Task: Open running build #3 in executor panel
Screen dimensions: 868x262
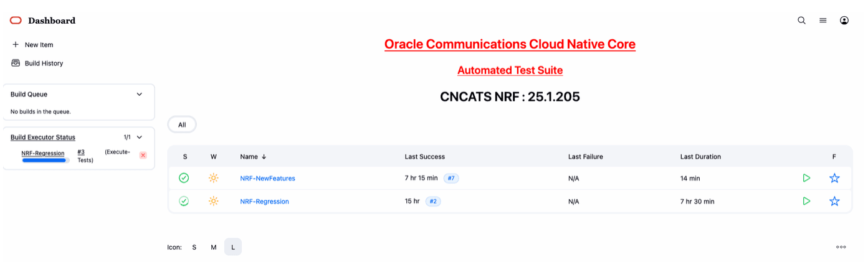Action: (81, 152)
